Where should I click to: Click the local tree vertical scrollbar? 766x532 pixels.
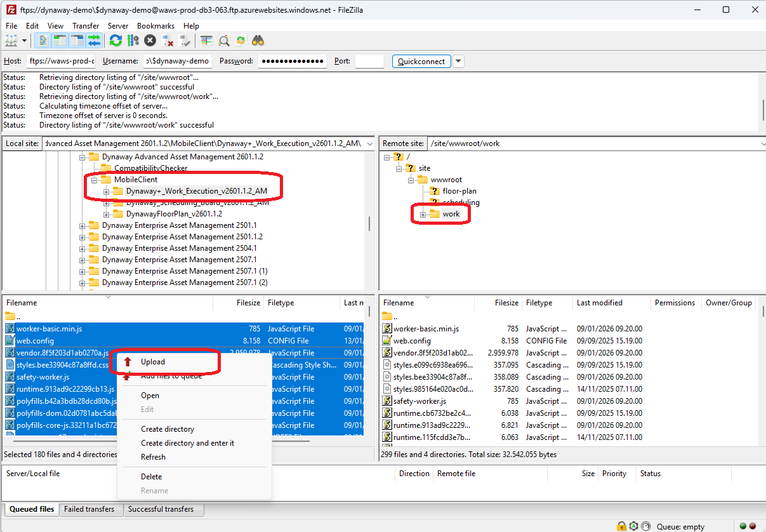pos(369,222)
